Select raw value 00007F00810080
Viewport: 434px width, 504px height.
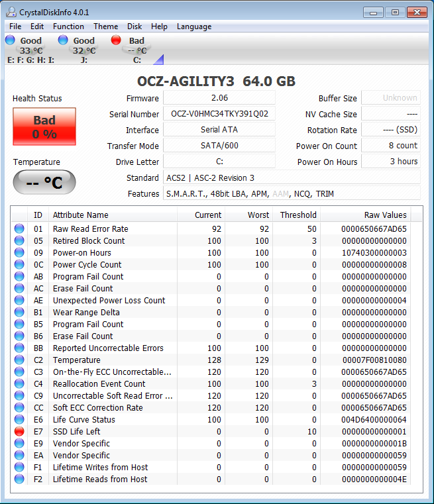coord(374,360)
